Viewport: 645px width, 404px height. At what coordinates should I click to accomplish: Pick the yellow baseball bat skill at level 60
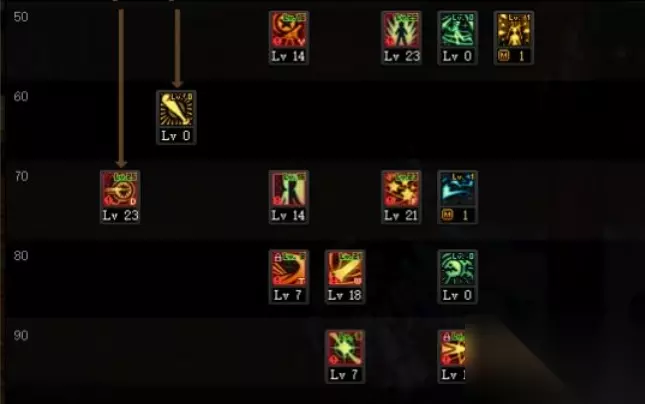coord(176,109)
